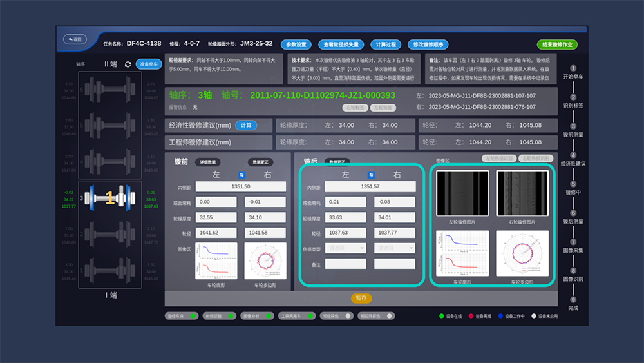
Task: Click left-right swap icon in 镟前 panel
Action: tap(241, 175)
